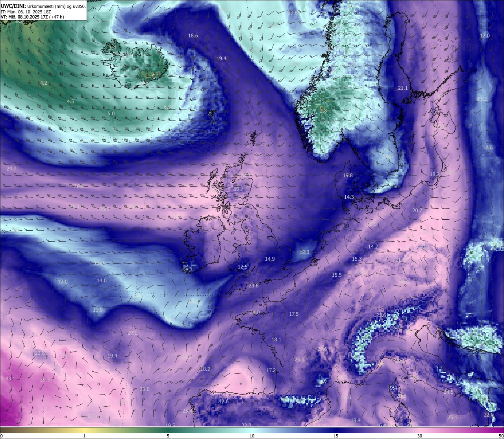
Task: Click the 19.8 value over Denmark
Action: coord(348,176)
